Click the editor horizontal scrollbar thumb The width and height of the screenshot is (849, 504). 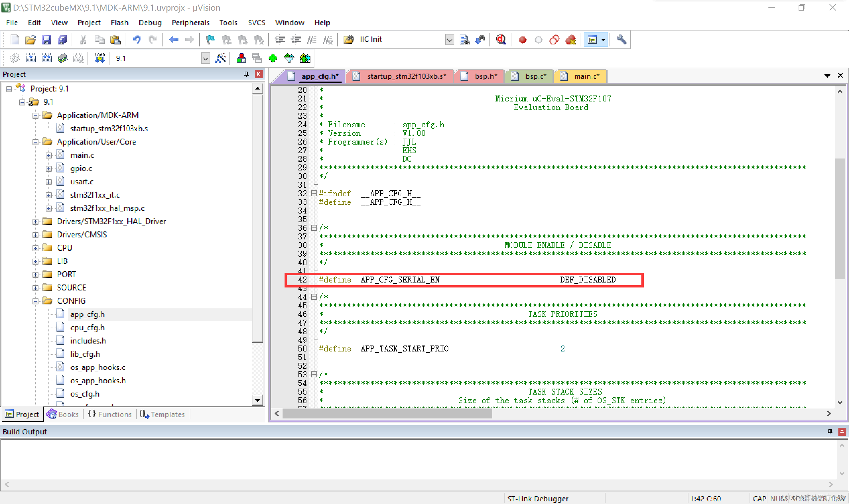tap(387, 413)
